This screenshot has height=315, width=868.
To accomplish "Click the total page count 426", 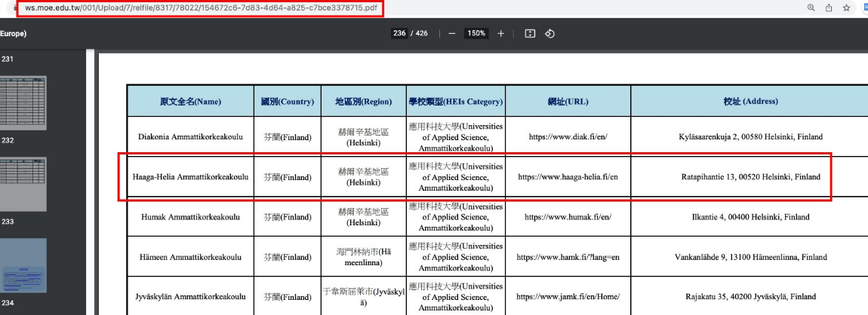I will point(422,33).
